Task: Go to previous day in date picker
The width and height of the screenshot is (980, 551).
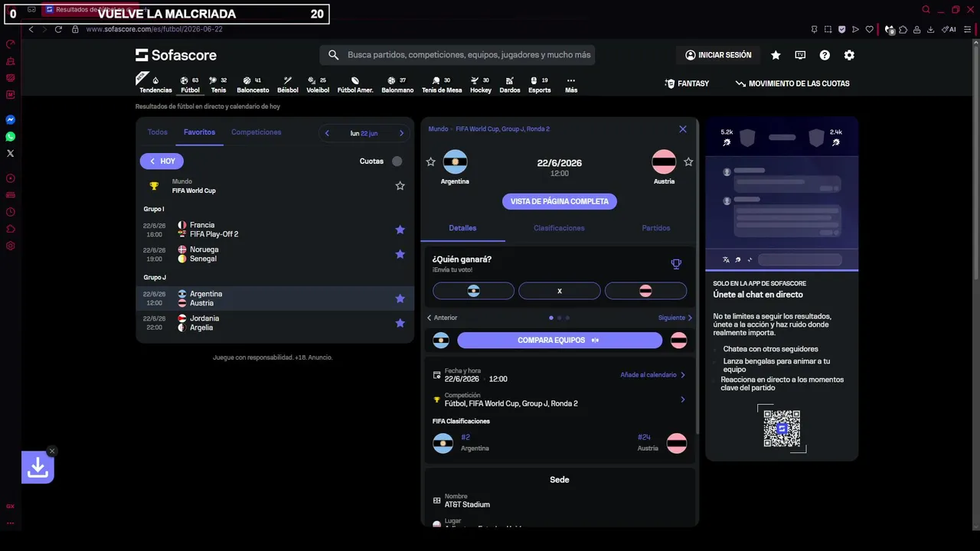Action: point(327,133)
